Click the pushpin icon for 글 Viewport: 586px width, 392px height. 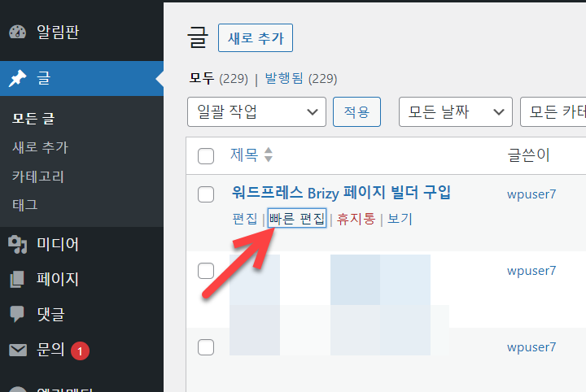[17, 78]
